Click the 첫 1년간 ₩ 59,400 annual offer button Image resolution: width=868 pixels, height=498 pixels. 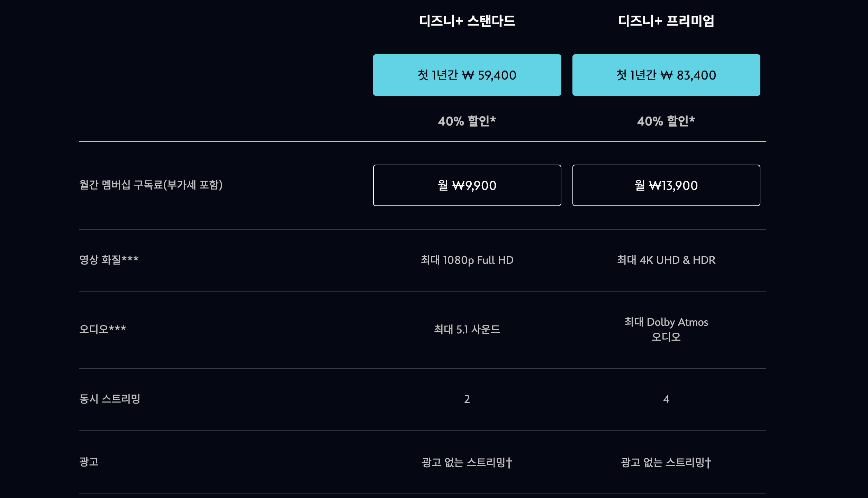467,75
